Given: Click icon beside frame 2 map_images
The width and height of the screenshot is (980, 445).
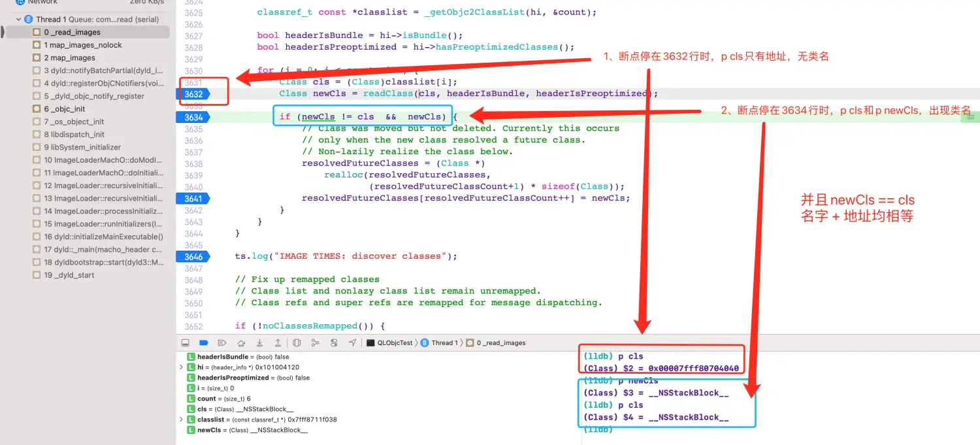Looking at the screenshot, I should 37,58.
